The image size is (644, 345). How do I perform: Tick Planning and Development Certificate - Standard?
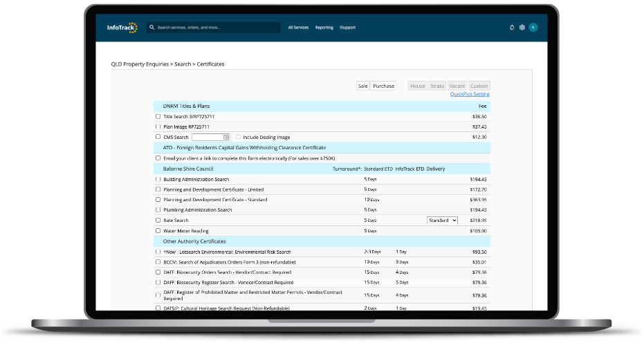[x=158, y=200]
